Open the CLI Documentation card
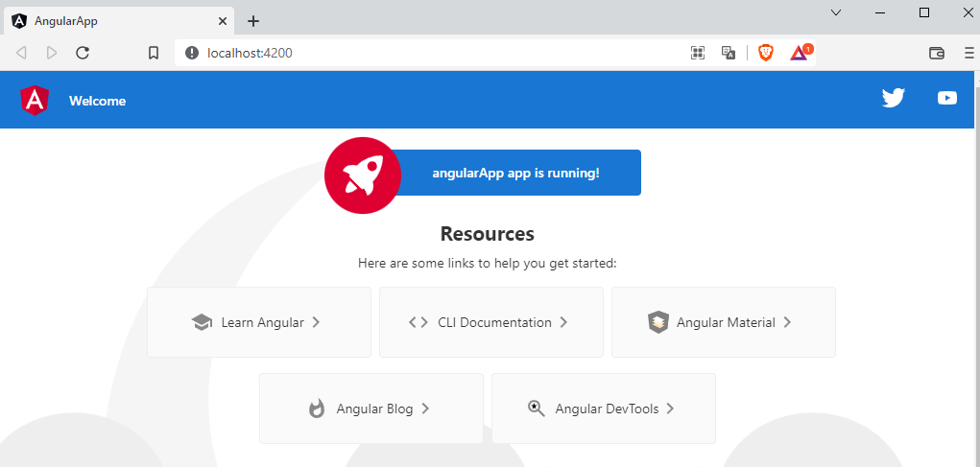This screenshot has height=467, width=980. [491, 322]
